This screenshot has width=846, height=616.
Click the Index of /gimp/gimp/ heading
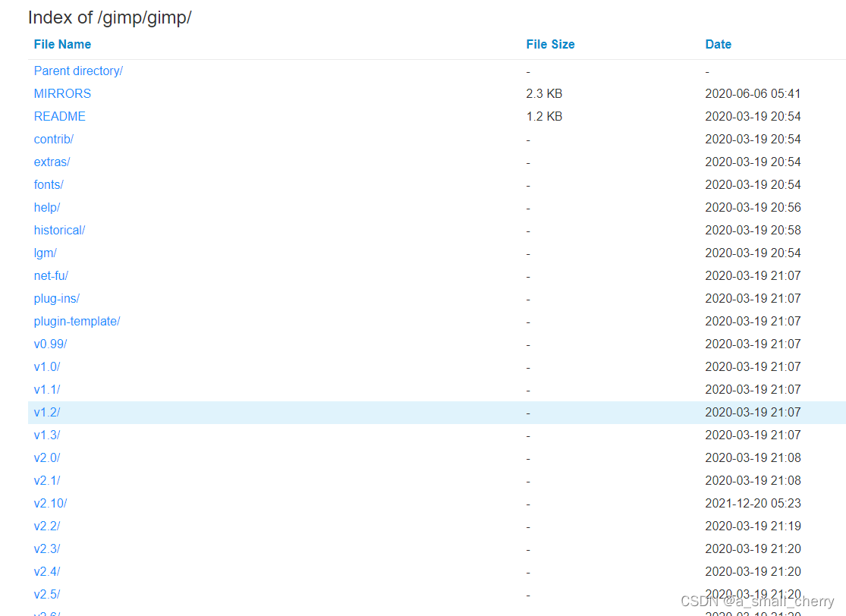pyautogui.click(x=109, y=17)
